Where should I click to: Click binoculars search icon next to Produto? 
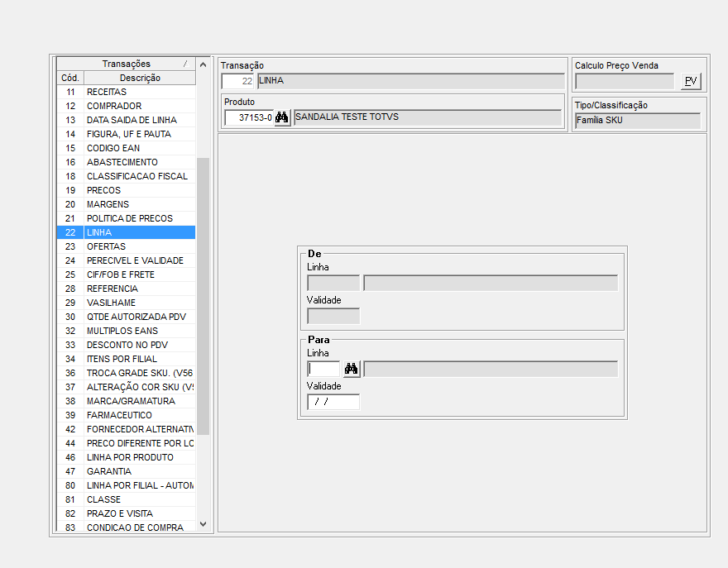point(281,117)
